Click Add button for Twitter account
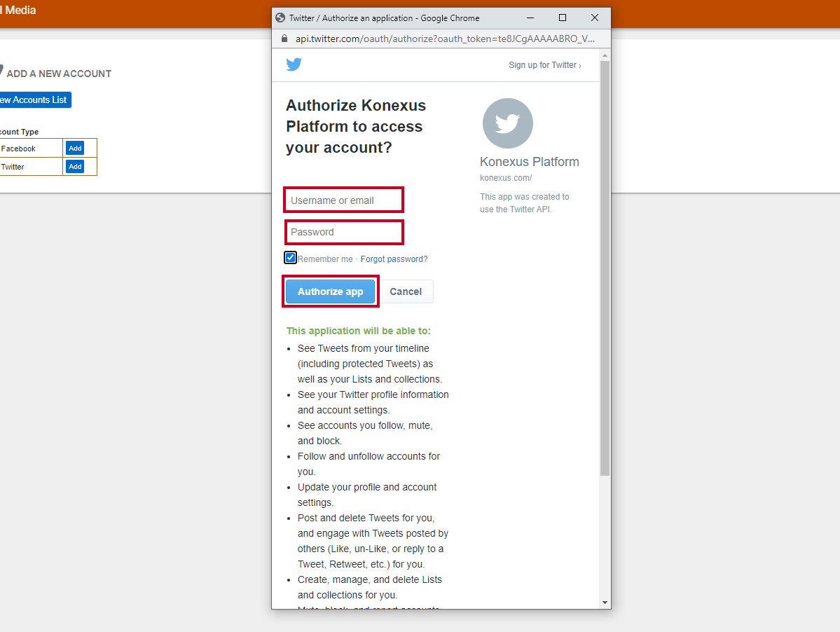The image size is (840, 632). 75,167
